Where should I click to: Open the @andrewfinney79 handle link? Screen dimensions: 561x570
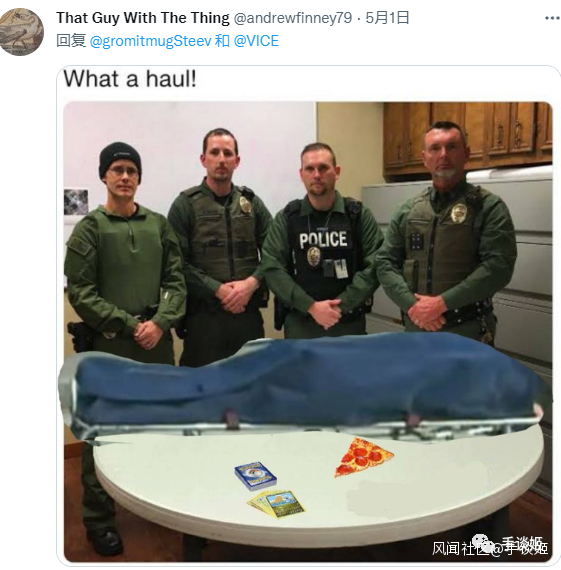(x=293, y=18)
